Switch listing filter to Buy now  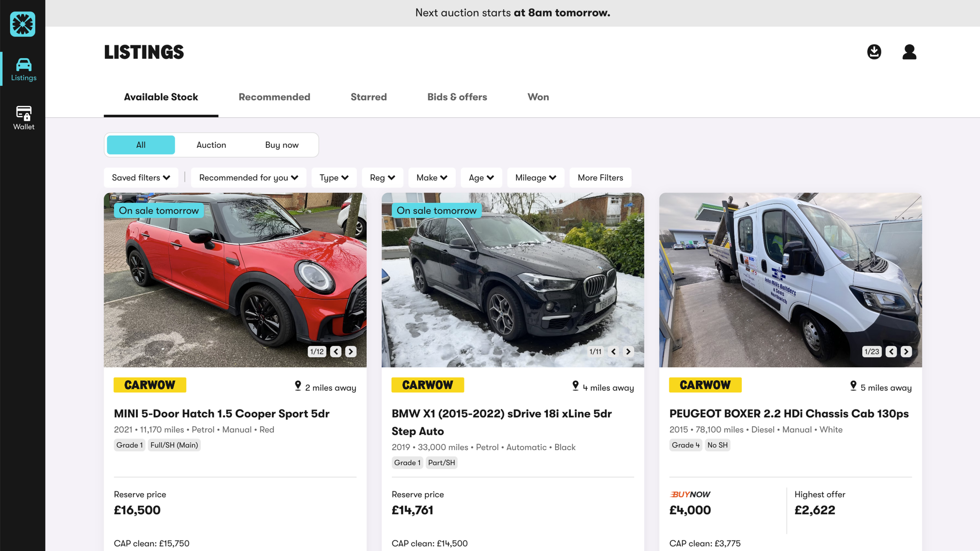282,145
